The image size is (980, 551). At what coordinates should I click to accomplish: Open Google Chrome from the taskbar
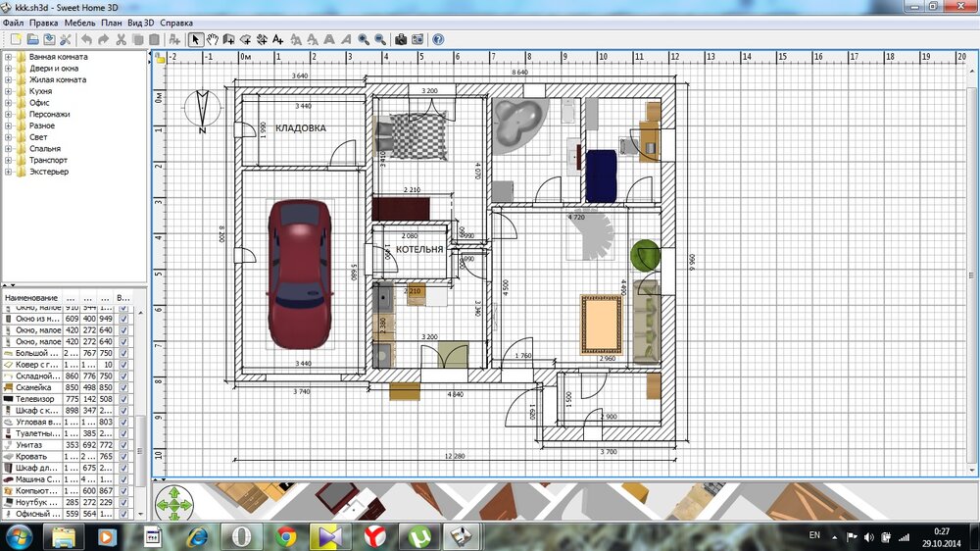click(x=286, y=536)
